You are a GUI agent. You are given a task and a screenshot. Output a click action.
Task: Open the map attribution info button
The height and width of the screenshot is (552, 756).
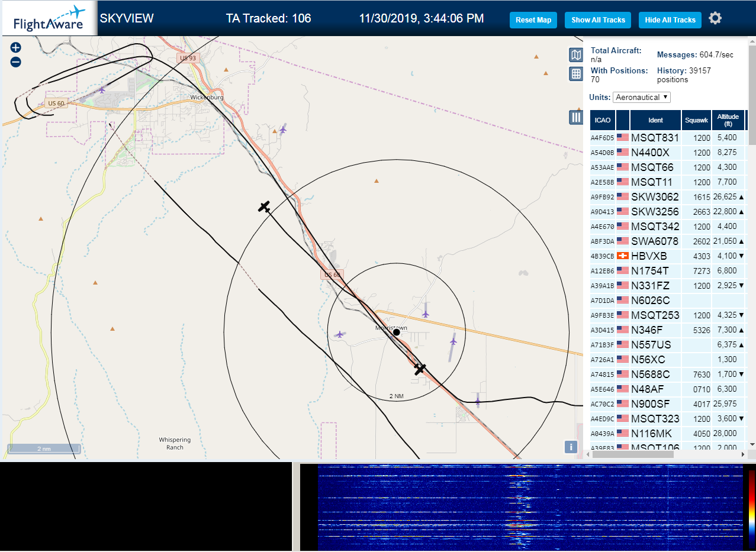[571, 447]
